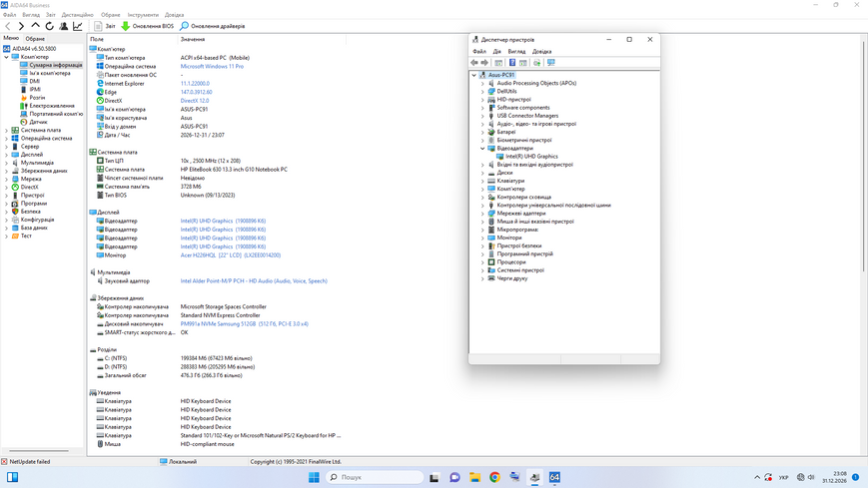Open properties pane icon in Device Manager toolbar

coord(523,63)
